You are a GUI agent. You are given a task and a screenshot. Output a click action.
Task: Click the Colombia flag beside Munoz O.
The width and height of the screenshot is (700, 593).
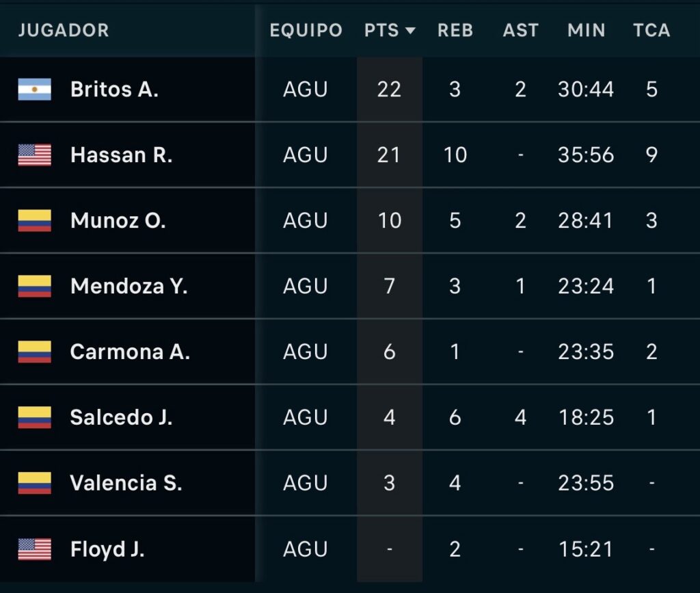[x=34, y=221]
